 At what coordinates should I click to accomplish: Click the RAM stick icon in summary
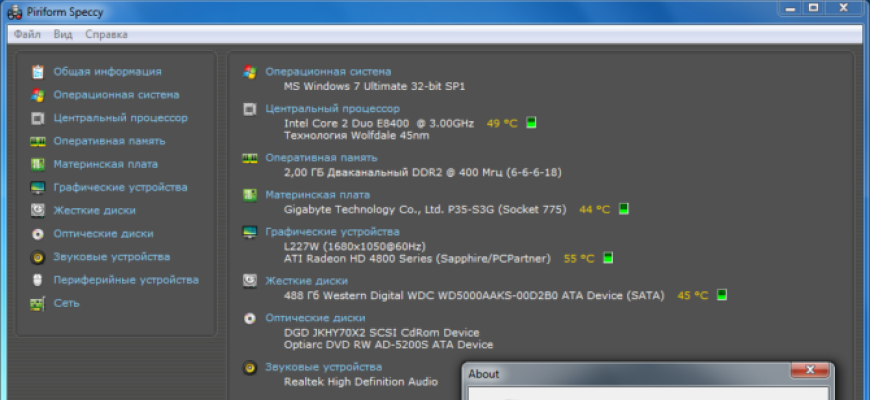(x=250, y=158)
